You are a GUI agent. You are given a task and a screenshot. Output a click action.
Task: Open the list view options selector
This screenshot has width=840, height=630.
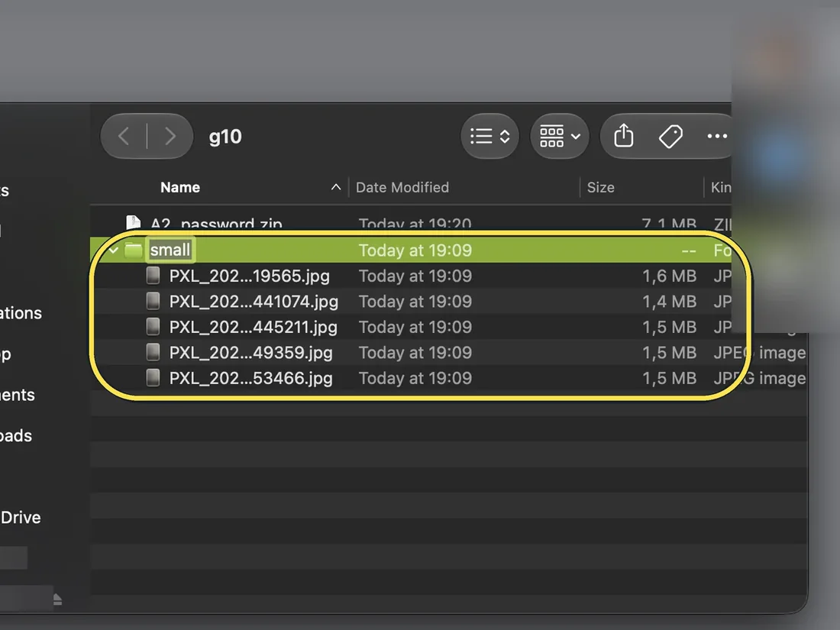point(489,136)
